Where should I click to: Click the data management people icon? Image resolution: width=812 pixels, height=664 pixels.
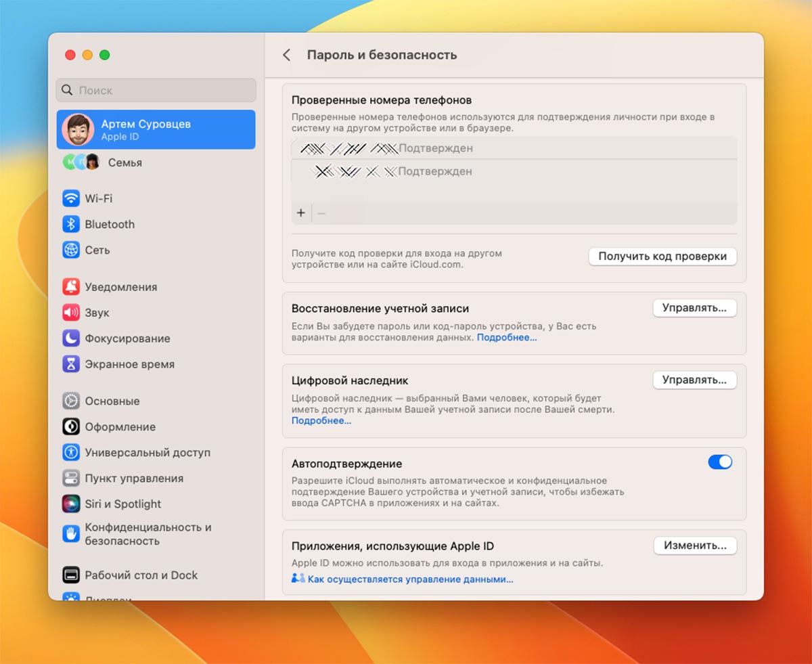coord(298,579)
